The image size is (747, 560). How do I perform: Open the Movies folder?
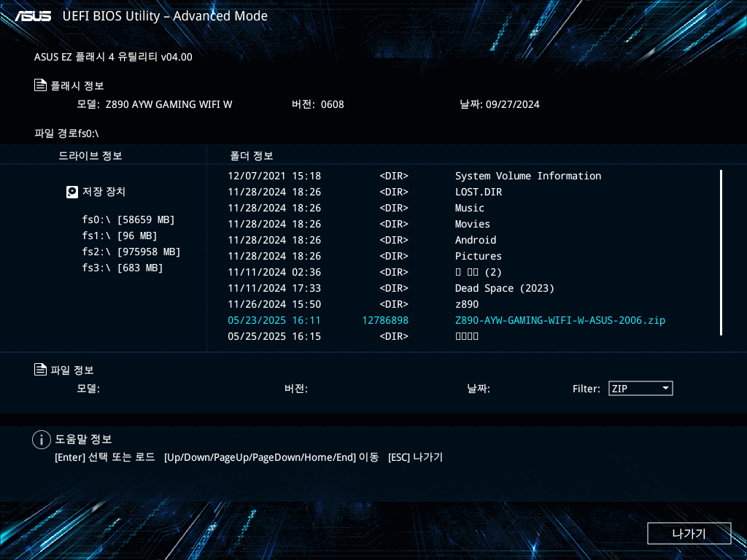pyautogui.click(x=472, y=225)
